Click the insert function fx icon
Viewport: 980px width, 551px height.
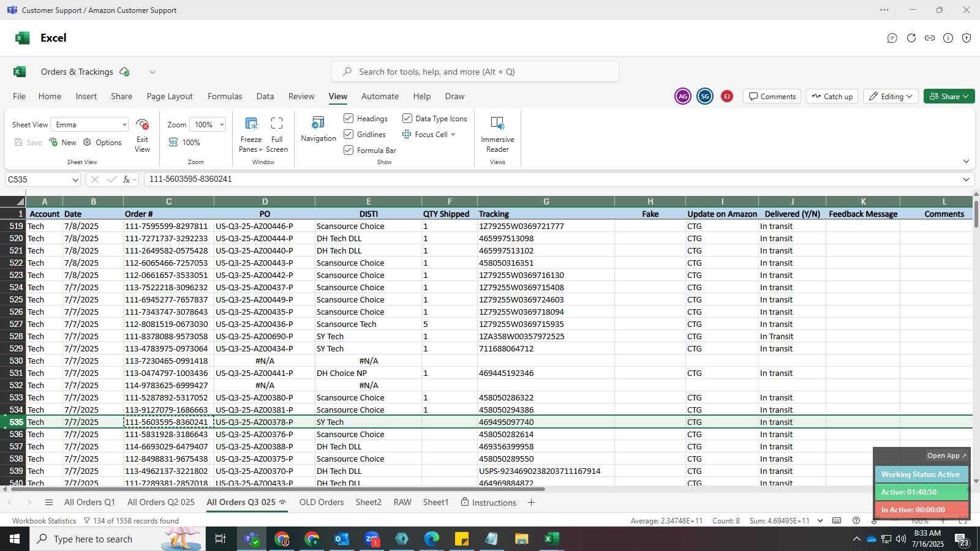click(x=126, y=179)
